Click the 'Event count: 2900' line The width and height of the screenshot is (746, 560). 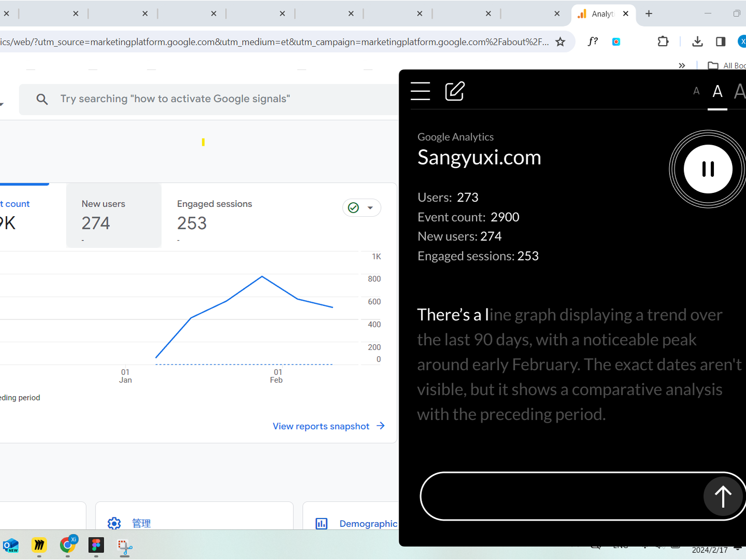point(468,217)
